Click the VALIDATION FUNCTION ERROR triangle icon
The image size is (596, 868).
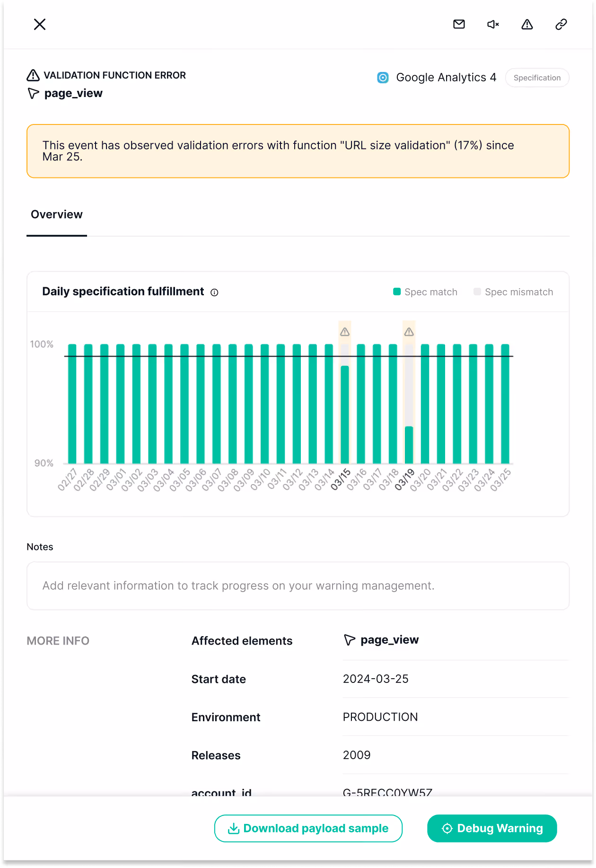[33, 75]
